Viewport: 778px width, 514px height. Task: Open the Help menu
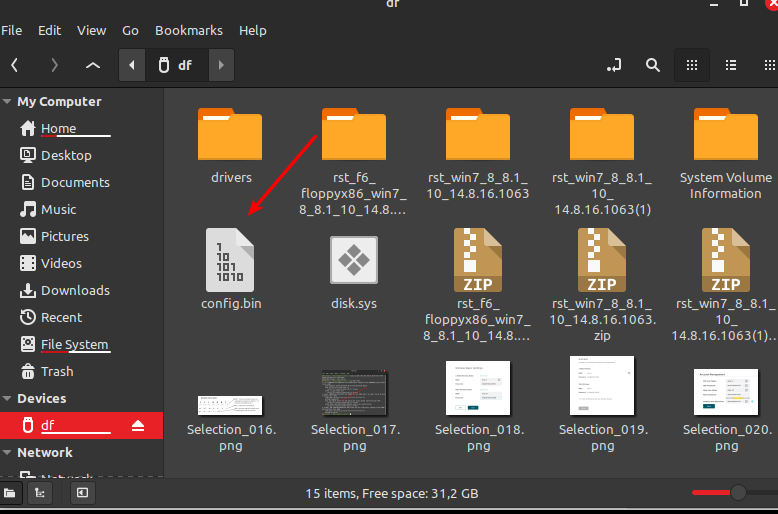click(x=253, y=30)
